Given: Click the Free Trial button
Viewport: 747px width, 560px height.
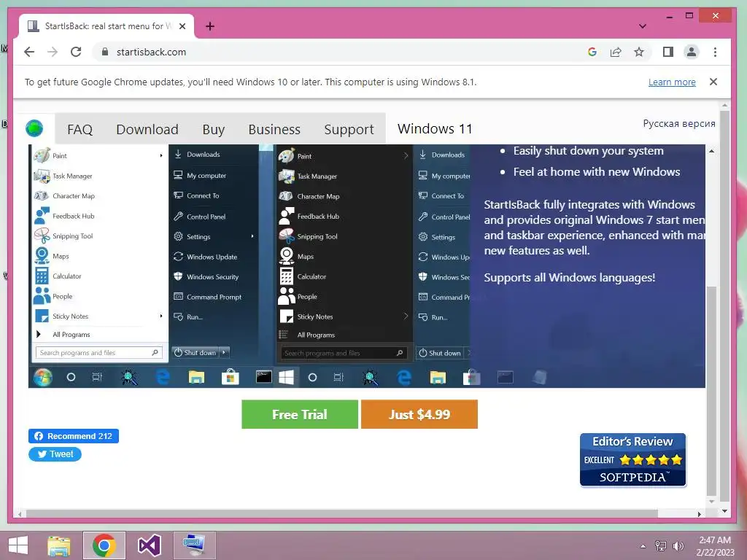Looking at the screenshot, I should pos(300,414).
